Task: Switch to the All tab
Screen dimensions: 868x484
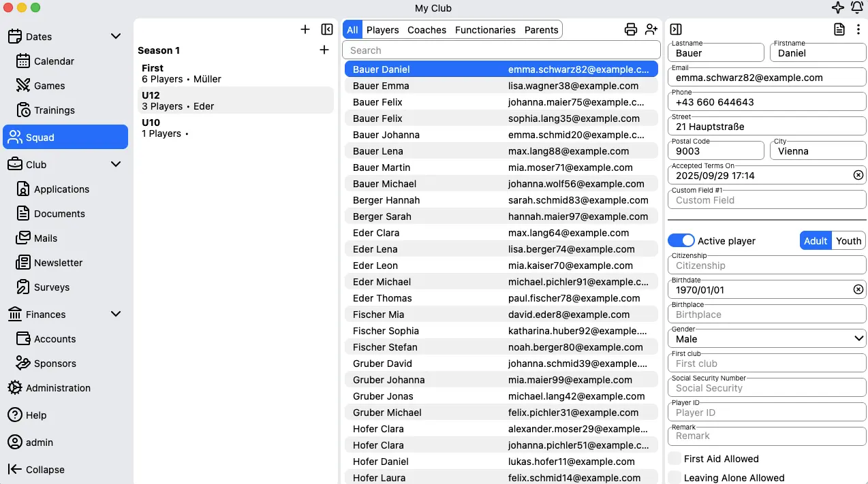Action: pos(352,30)
